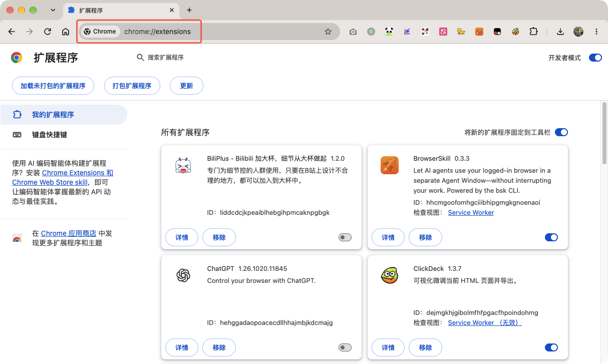Open the yellow cat extension icon
The height and width of the screenshot is (364, 608).
point(461,32)
